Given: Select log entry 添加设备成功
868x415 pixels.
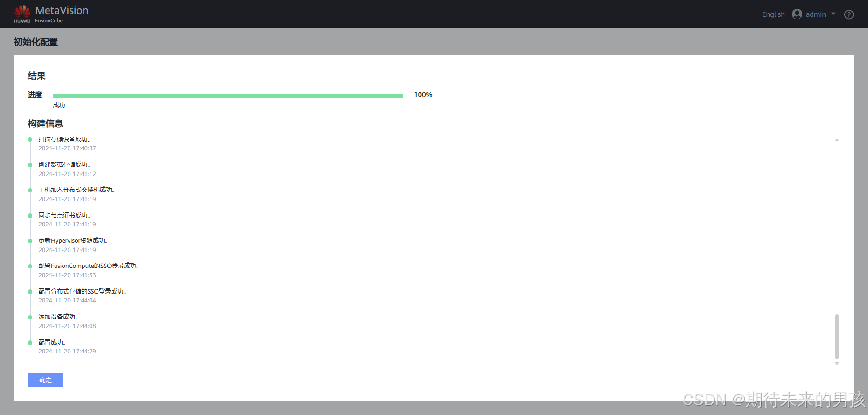Looking at the screenshot, I should [58, 317].
